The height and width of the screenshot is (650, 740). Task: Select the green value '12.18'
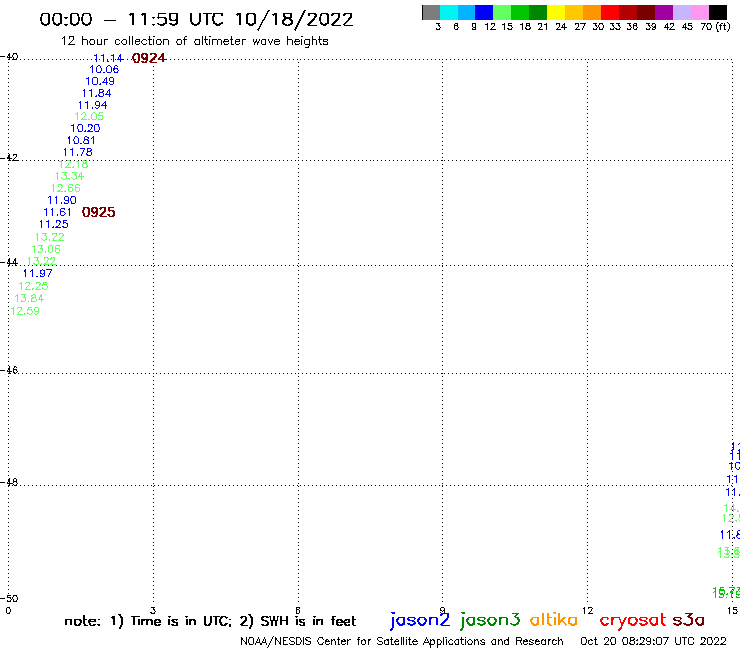coord(74,164)
